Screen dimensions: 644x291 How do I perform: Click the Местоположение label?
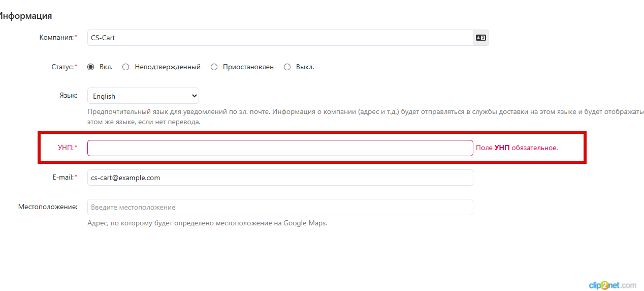coord(47,207)
